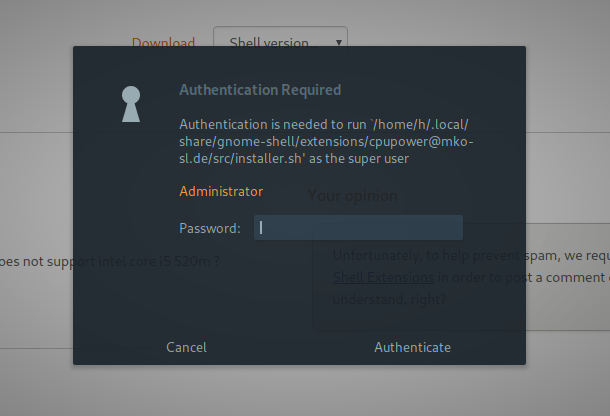The width and height of the screenshot is (610, 416).
Task: Click the keyhole authentication icon
Action: tap(131, 104)
